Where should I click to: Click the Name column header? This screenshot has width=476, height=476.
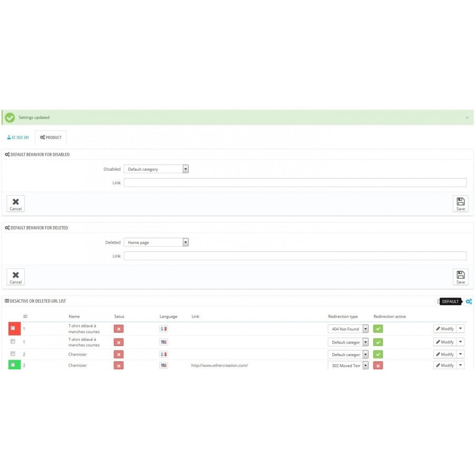click(x=74, y=317)
